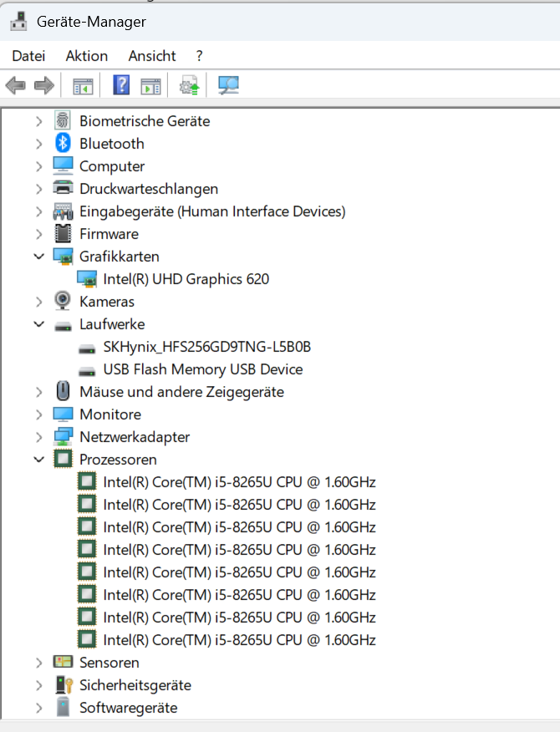Collapse the Laufwerke node
The image size is (560, 732).
tap(38, 324)
